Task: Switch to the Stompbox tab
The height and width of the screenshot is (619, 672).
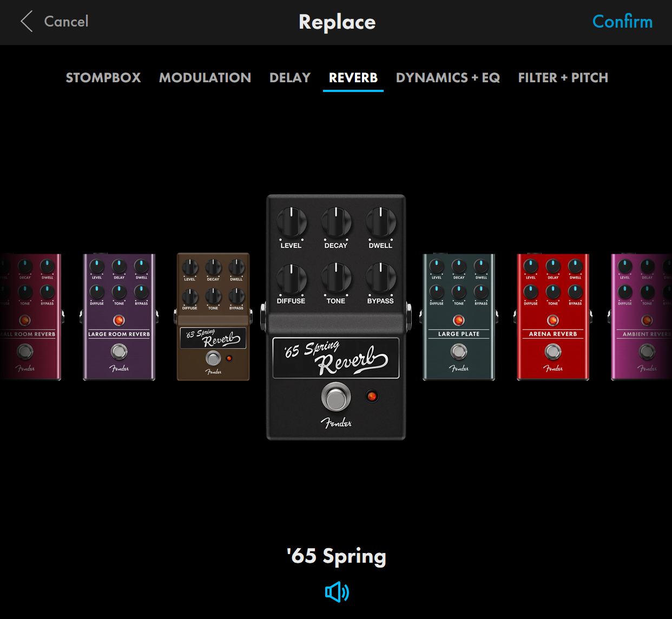Action: (103, 78)
